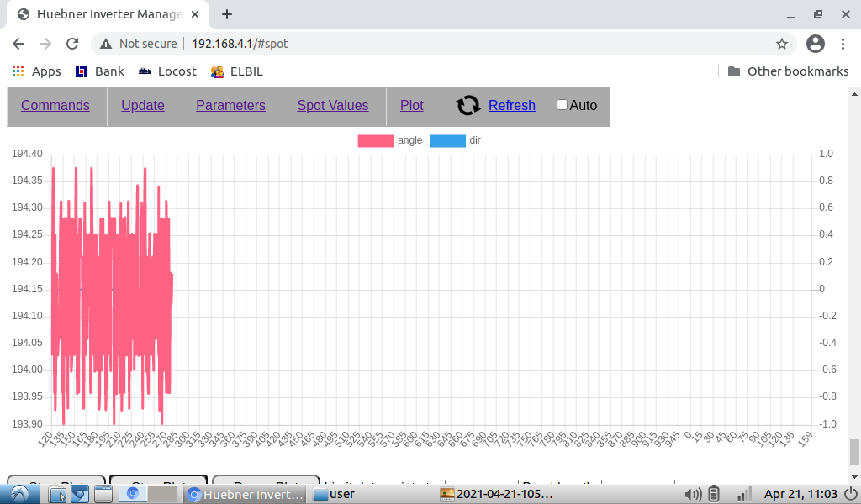Screen dimensions: 861x504
Task: Switch to the Parameters tab
Action: (x=230, y=105)
